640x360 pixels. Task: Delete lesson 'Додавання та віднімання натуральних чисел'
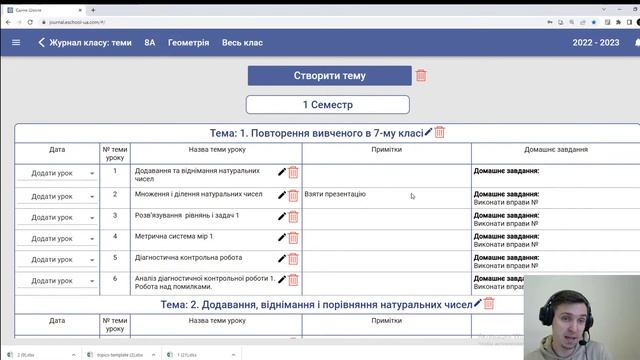point(293,173)
